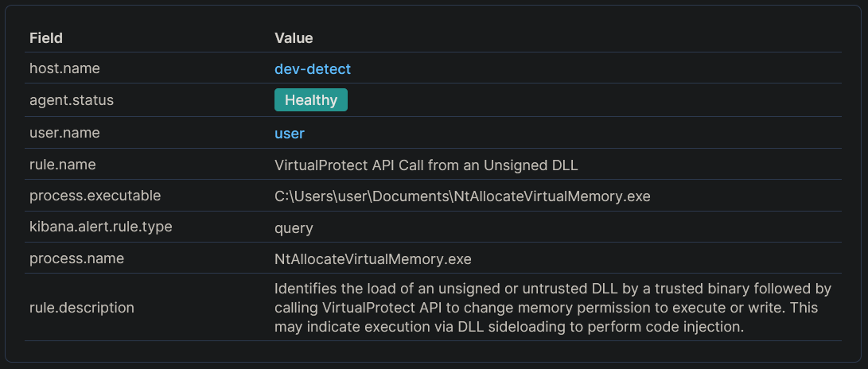
Task: Click the C:\Users\user\Documents executable path value
Action: pyautogui.click(x=462, y=196)
